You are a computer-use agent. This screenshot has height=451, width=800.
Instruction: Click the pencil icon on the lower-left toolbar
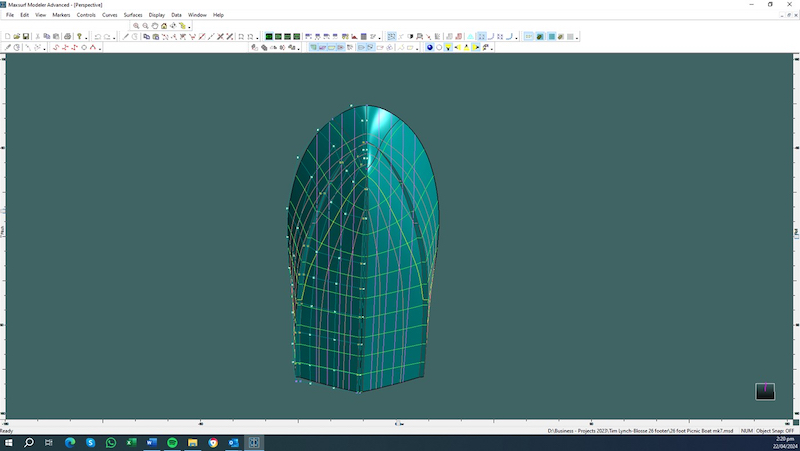[8, 47]
